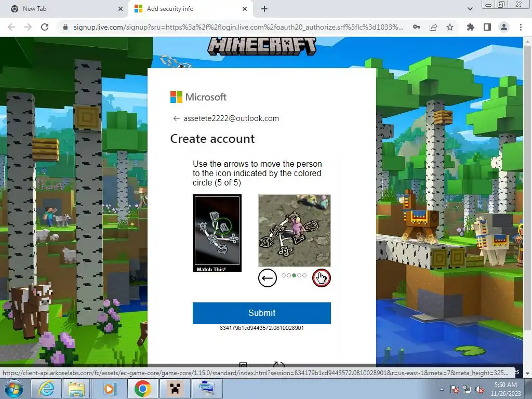Viewport: 532px width, 399px height.
Task: Open the tab search dropdown
Action: point(470,9)
